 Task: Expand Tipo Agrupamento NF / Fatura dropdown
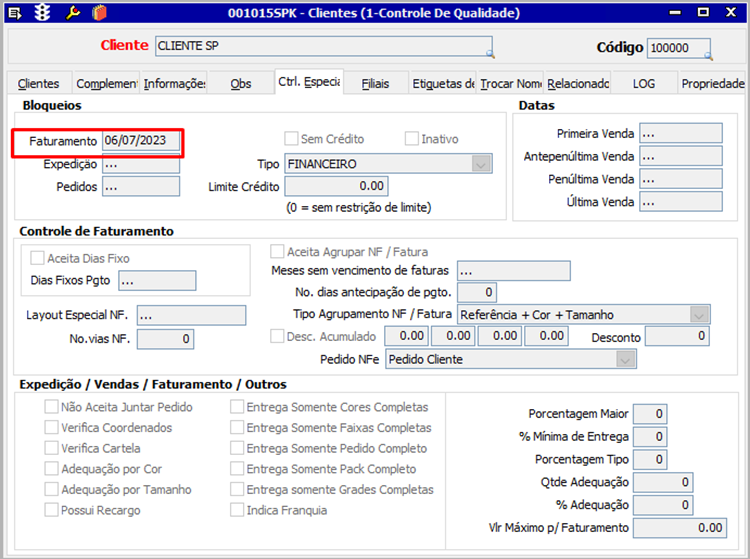699,315
